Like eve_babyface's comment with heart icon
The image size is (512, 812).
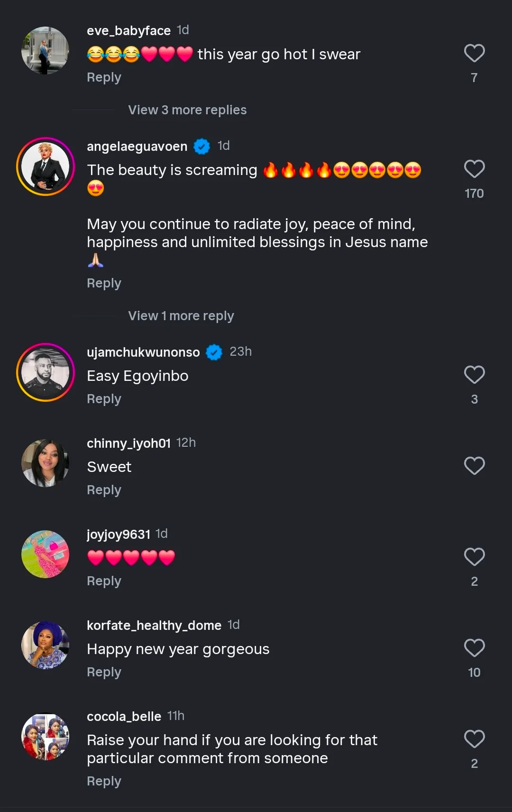474,53
